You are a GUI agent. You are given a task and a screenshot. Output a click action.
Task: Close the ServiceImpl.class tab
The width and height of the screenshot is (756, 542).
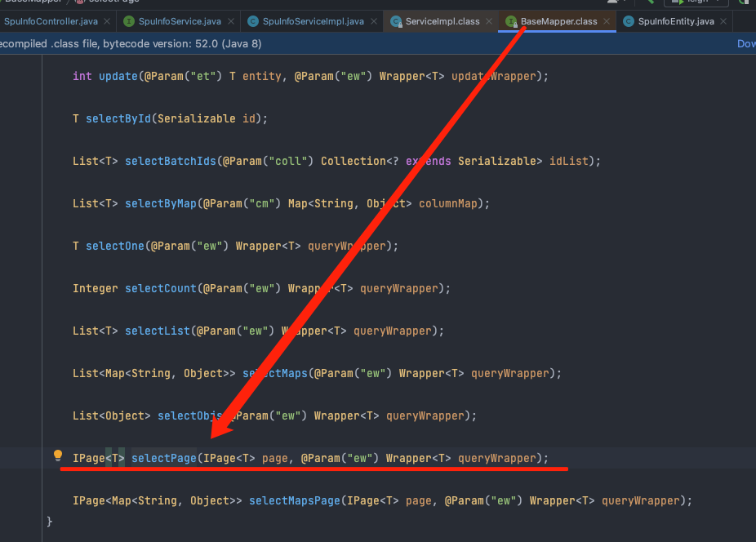pyautogui.click(x=489, y=21)
